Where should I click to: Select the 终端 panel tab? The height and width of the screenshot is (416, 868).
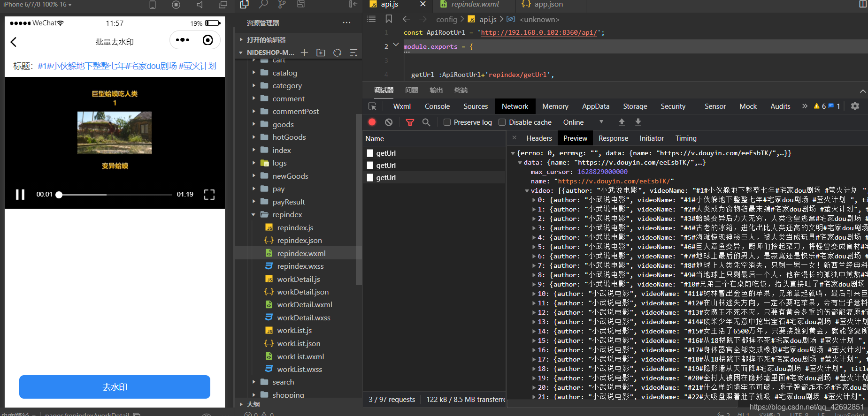click(x=461, y=90)
